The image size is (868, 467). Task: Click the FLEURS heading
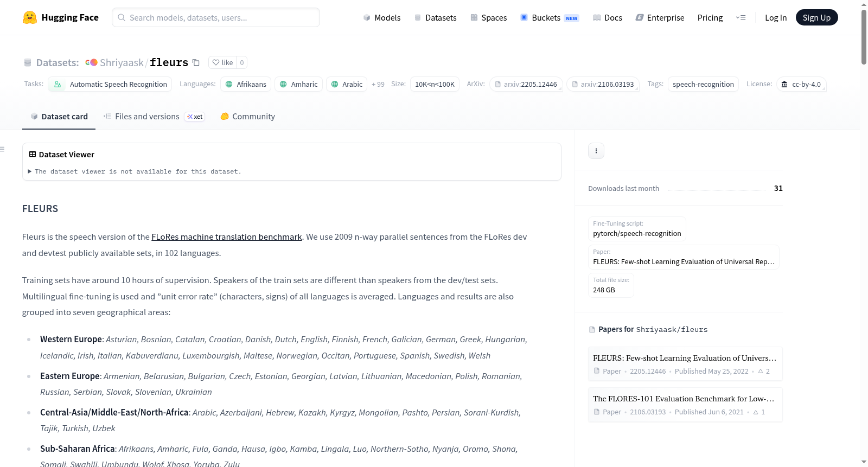pyautogui.click(x=40, y=209)
